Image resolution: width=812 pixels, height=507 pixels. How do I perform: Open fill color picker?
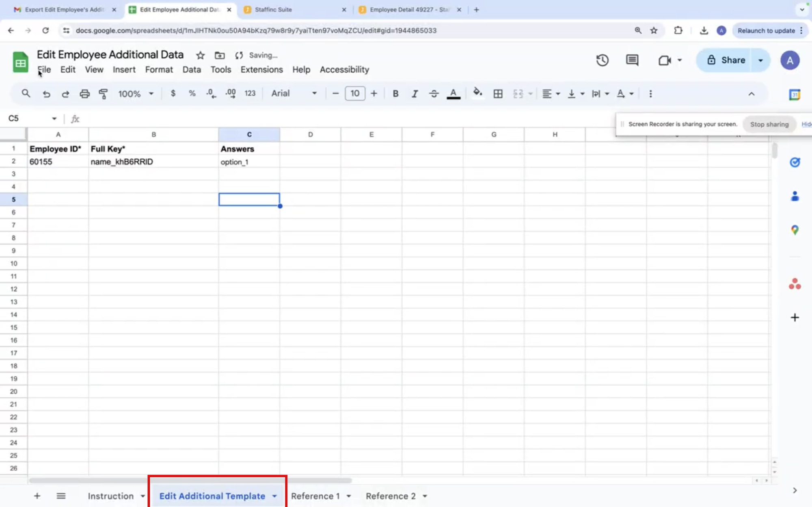tap(478, 93)
